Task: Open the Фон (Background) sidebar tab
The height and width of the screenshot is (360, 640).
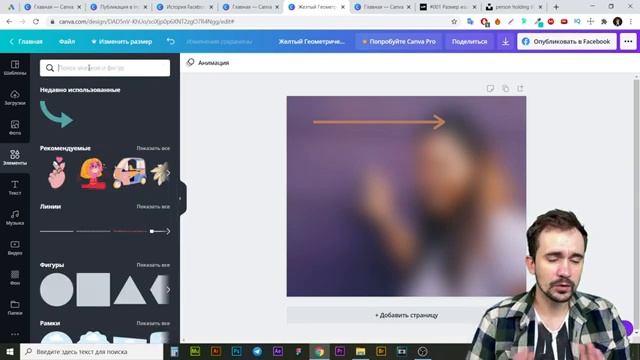Action: 15,277
